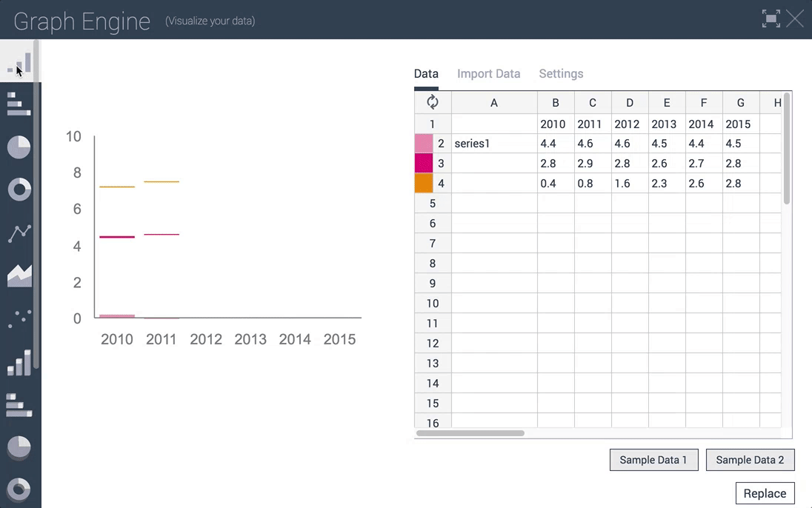This screenshot has height=508, width=812.
Task: Load Sample Data 1
Action: pyautogui.click(x=653, y=460)
